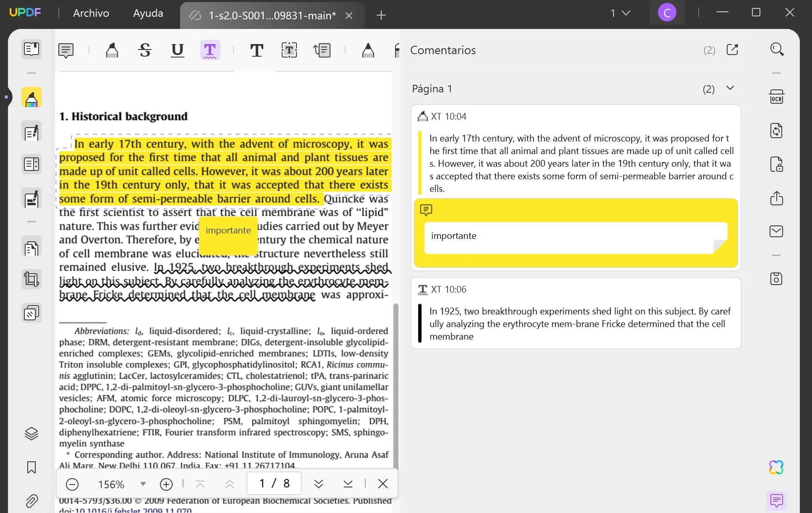Select the Strikethrough tool
The image size is (812, 513).
point(145,50)
